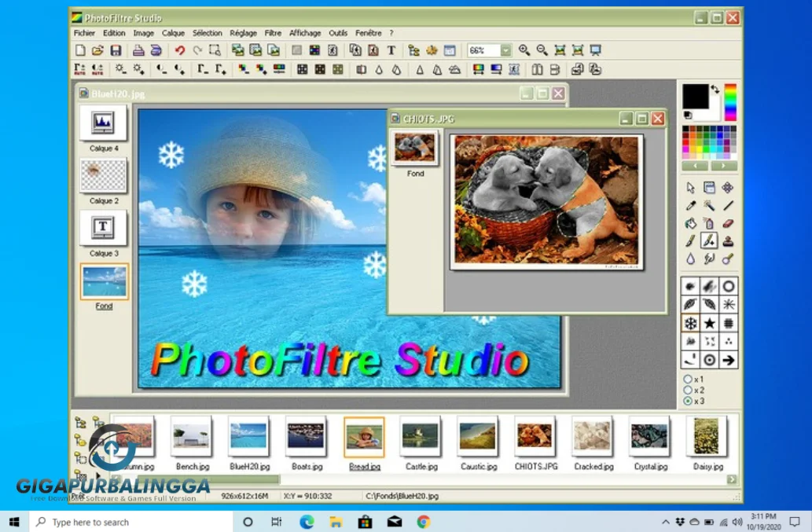The width and height of the screenshot is (812, 532).
Task: Choose the snowflake brush shape
Action: [x=690, y=324]
